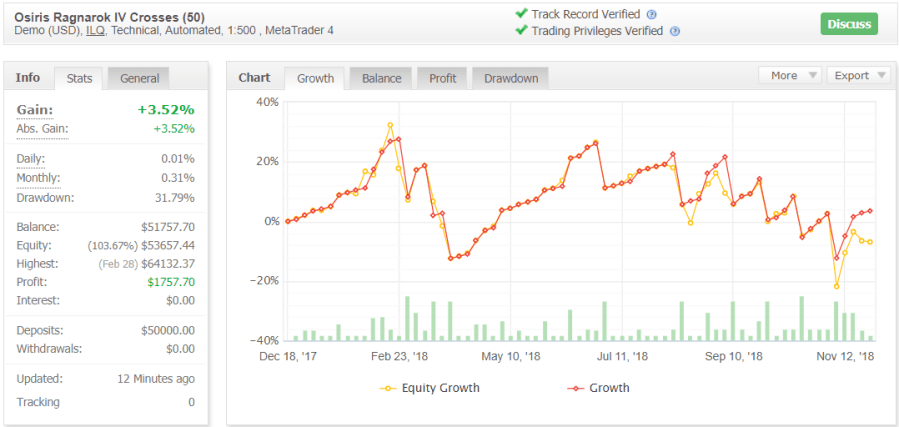Click the highest Equity Growth peak point
This screenshot has width=899, height=427.
tap(390, 125)
